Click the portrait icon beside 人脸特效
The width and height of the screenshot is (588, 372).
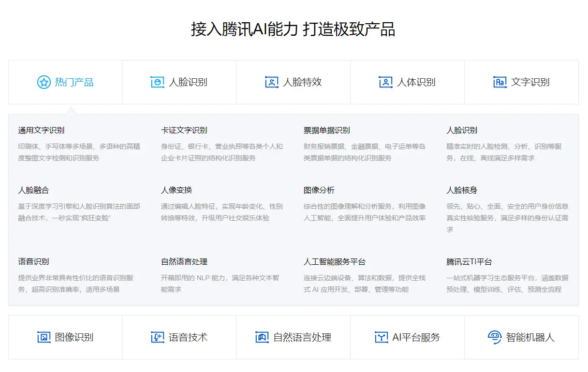tap(271, 82)
